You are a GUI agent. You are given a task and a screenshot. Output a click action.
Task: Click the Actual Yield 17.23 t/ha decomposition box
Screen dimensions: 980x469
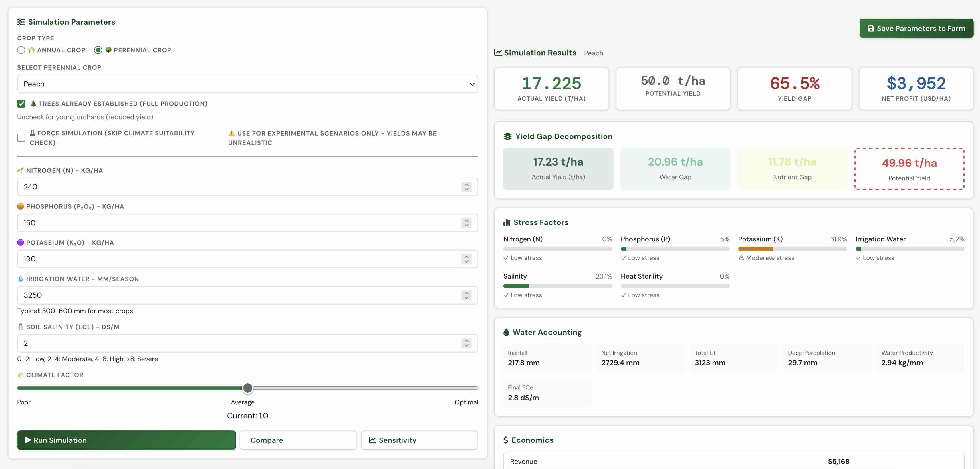tap(558, 169)
